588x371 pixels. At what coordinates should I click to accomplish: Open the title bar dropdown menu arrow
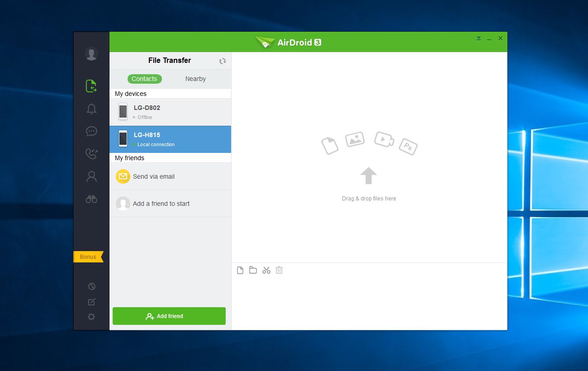[x=479, y=38]
